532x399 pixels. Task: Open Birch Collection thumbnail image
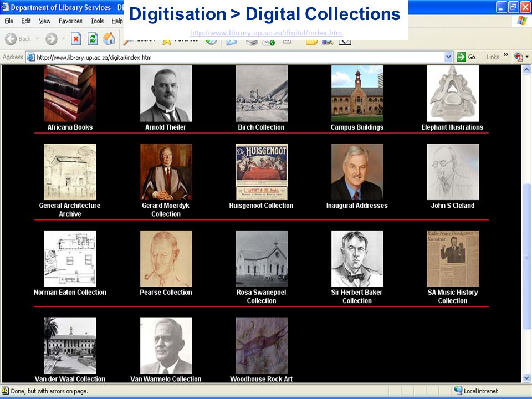coord(262,94)
